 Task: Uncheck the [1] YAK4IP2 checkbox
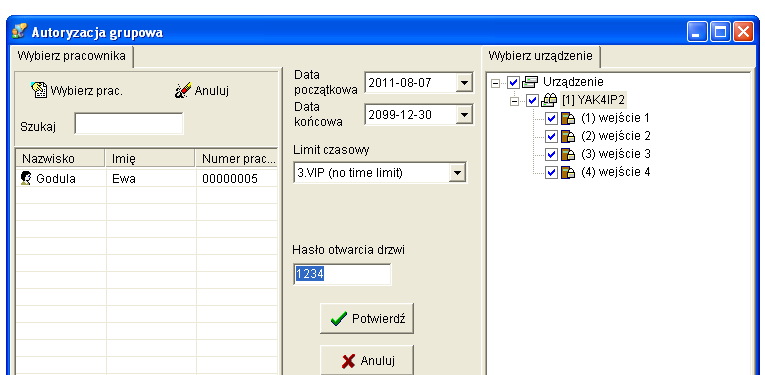pos(532,101)
